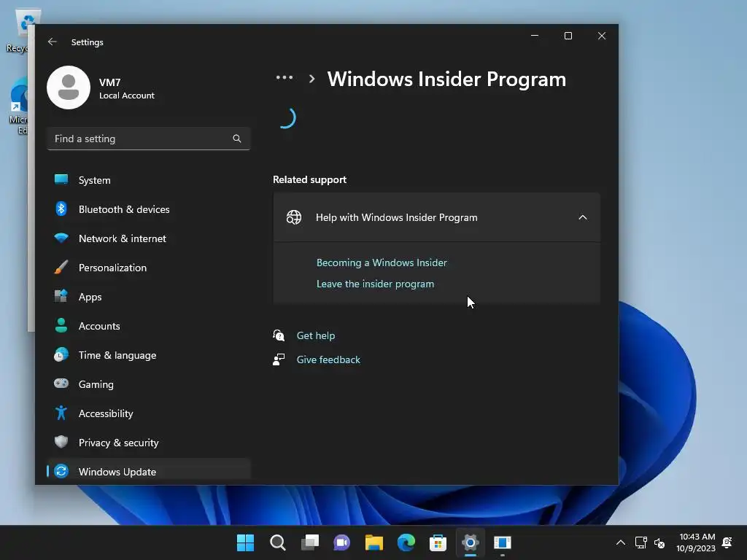Go back using the Settings back arrow

[x=53, y=42]
